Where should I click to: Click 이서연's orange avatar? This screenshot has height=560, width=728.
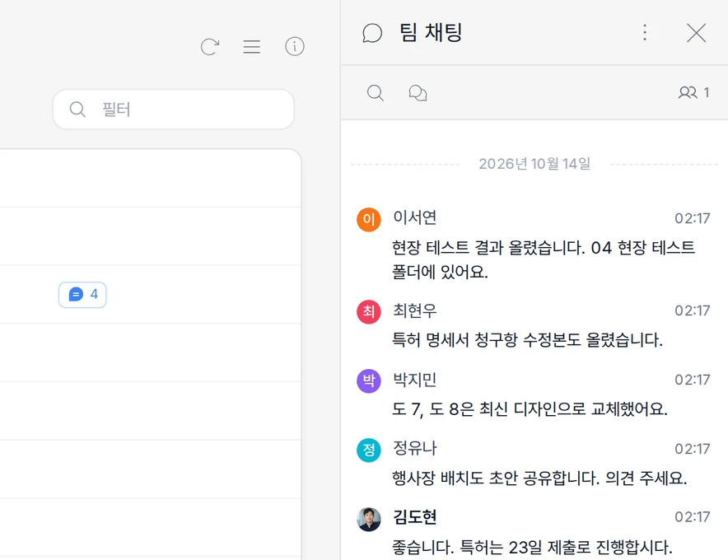point(369,219)
